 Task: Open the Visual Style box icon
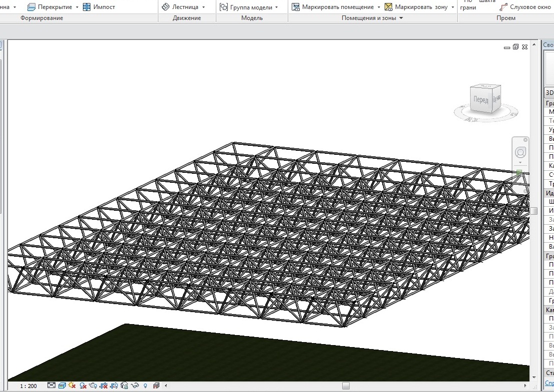click(62, 386)
